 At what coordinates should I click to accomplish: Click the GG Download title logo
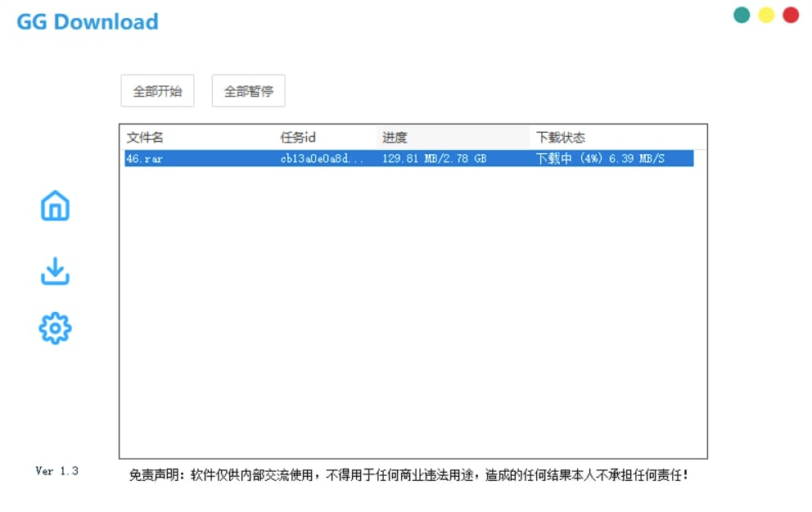point(88,22)
